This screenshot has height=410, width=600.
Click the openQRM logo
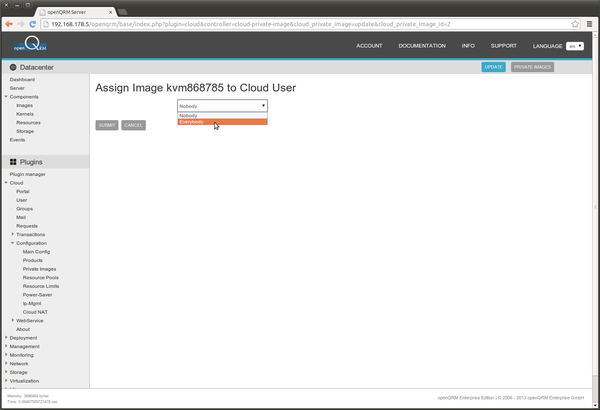pos(30,44)
